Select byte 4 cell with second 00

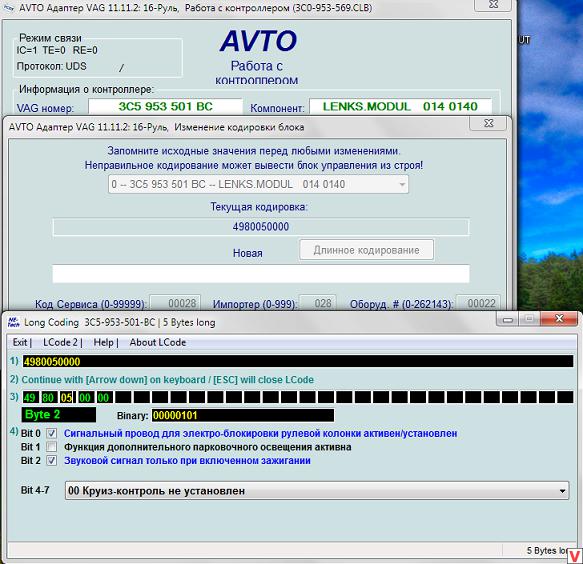click(x=104, y=397)
